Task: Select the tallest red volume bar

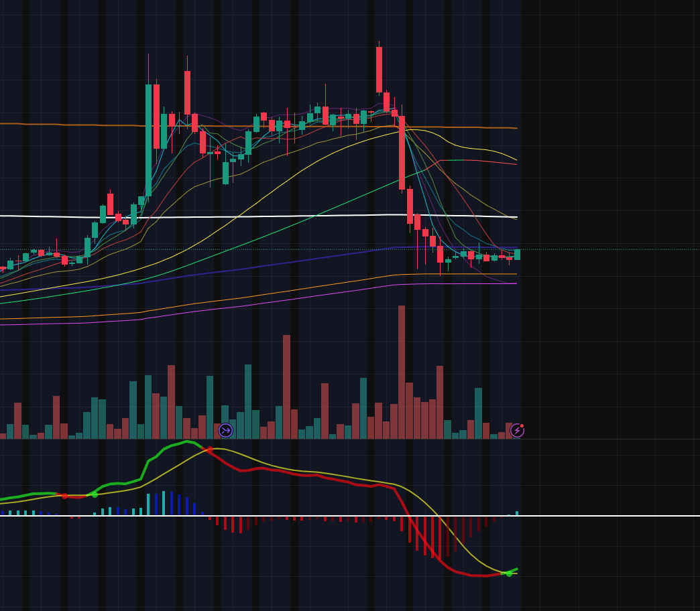Action: (x=402, y=372)
